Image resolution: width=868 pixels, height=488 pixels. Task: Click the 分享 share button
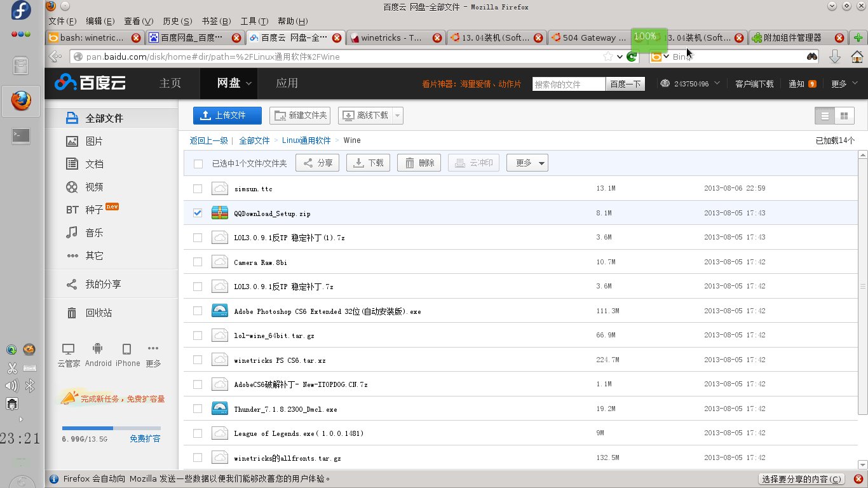(x=318, y=163)
